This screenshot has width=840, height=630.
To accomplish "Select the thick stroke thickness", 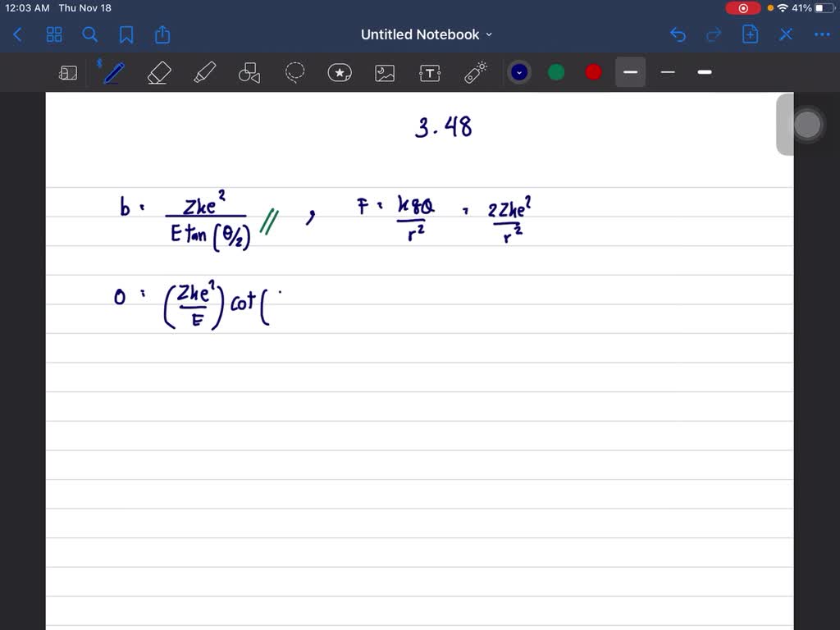I will (x=704, y=72).
